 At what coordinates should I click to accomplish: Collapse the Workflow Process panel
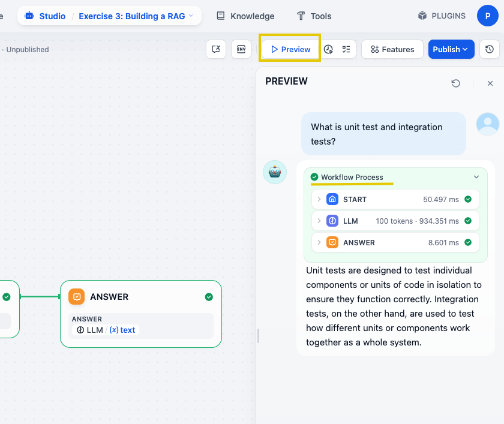(x=476, y=177)
